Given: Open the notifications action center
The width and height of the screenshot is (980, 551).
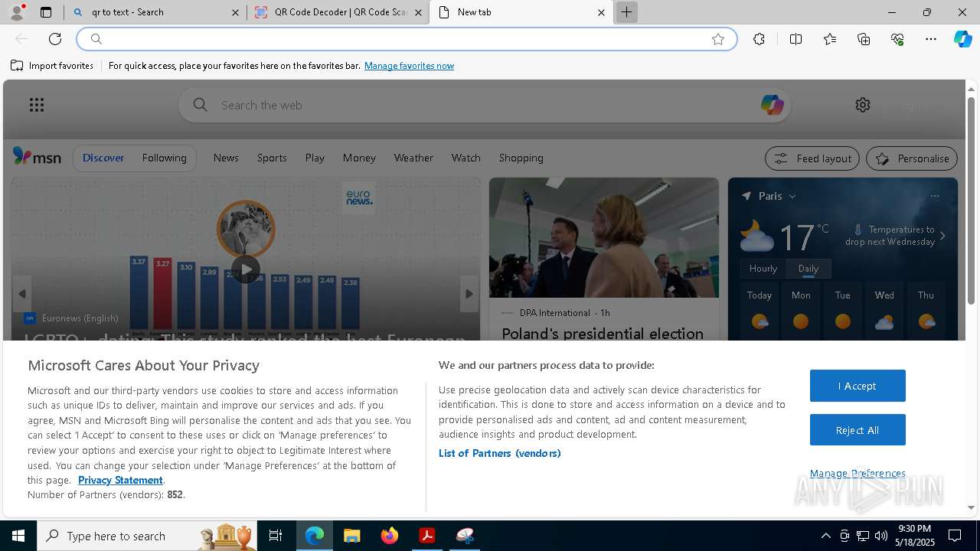Looking at the screenshot, I should [x=955, y=536].
